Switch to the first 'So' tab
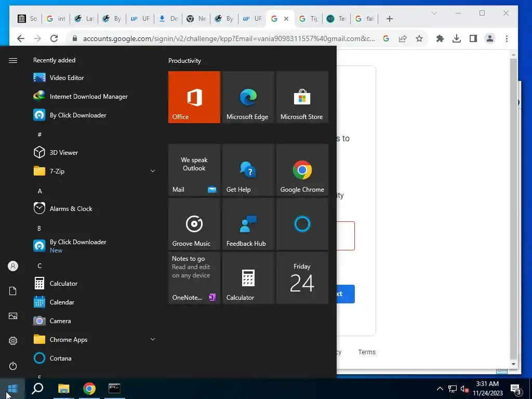532x399 pixels. 27,19
